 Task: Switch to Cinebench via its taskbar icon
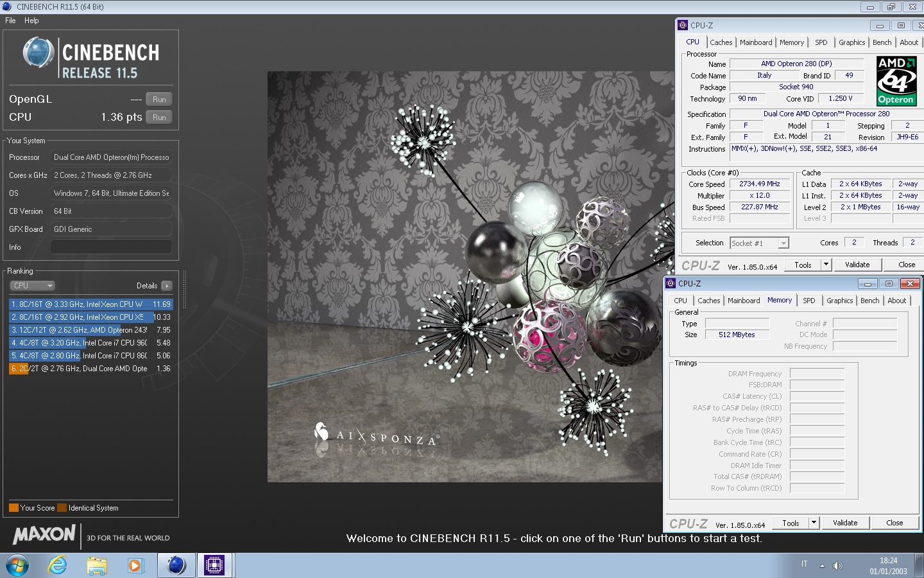click(x=176, y=565)
